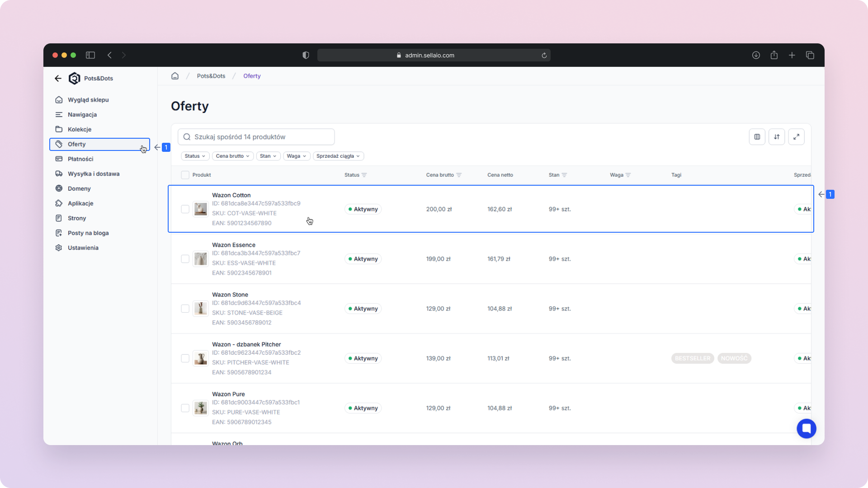
Task: Reload page with refresh icon
Action: (x=544, y=56)
